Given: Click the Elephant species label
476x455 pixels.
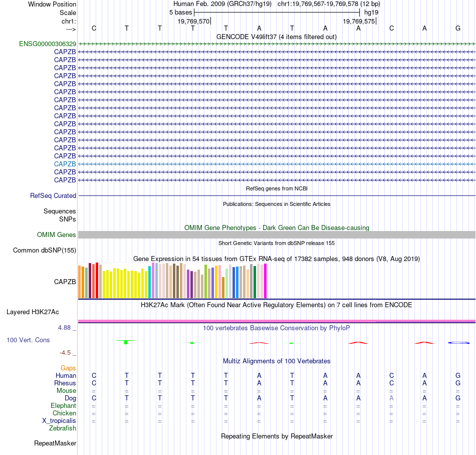Looking at the screenshot, I should (x=64, y=406).
